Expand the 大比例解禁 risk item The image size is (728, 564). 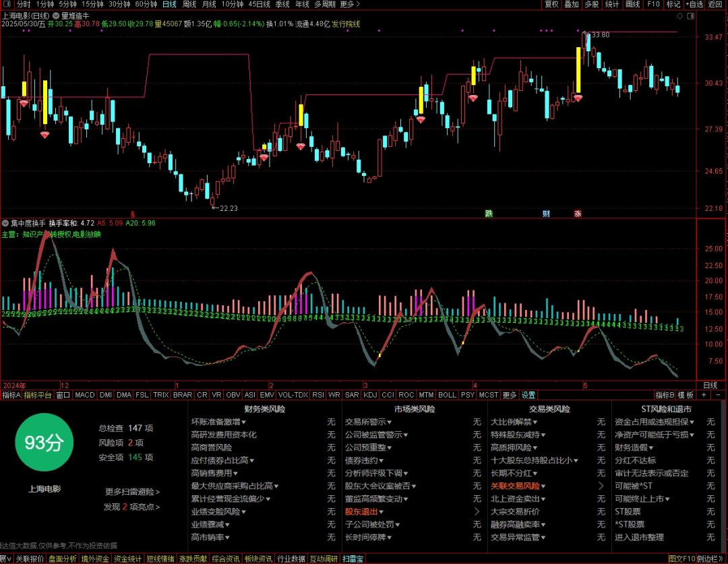click(514, 422)
